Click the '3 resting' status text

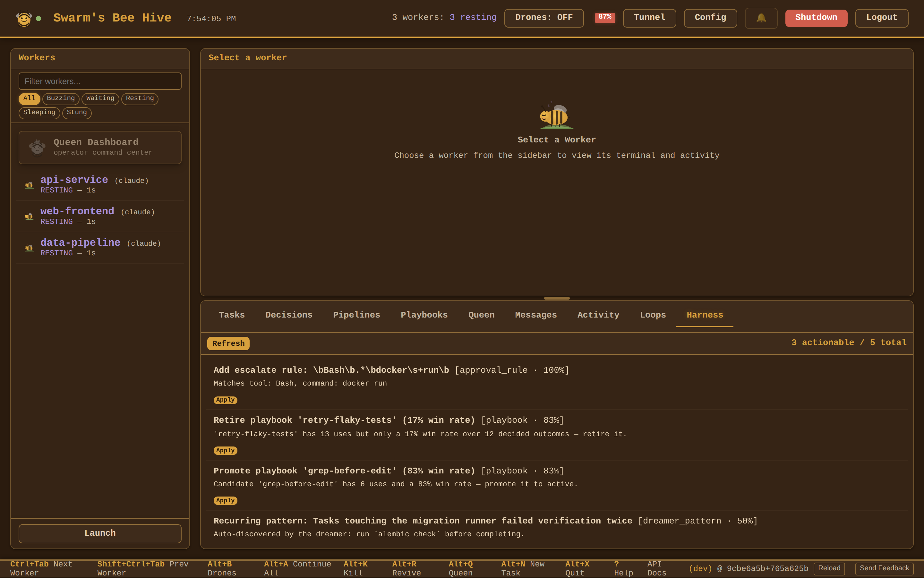(473, 17)
